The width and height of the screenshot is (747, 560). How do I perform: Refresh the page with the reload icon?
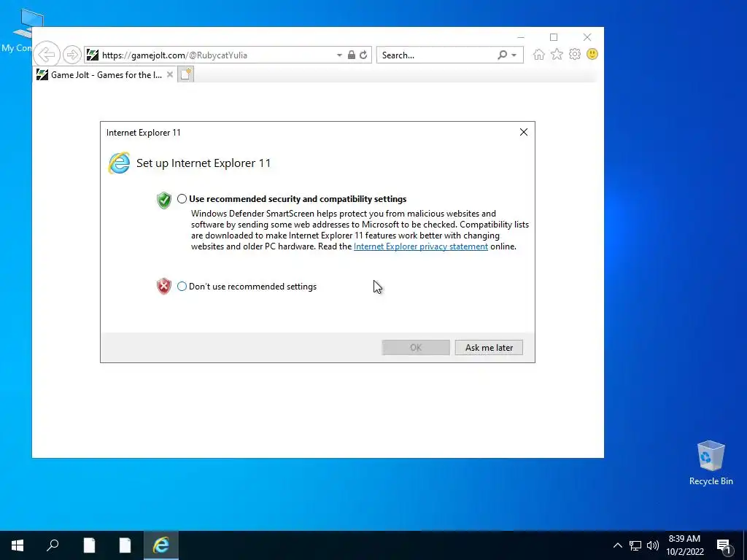(363, 55)
